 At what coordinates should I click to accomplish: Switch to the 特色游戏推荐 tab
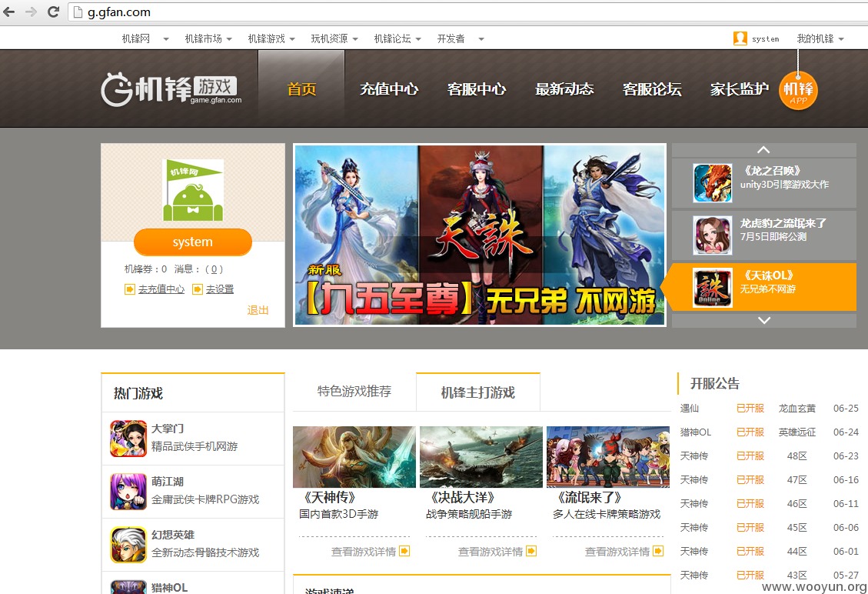click(x=354, y=392)
